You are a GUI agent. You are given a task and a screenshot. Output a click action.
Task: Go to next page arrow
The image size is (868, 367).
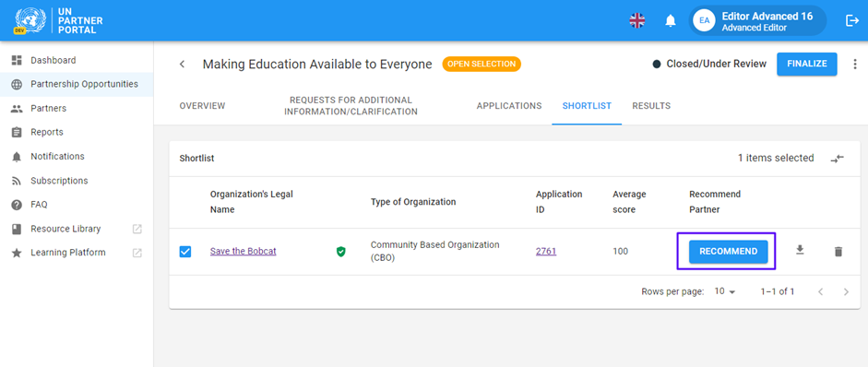click(x=846, y=291)
